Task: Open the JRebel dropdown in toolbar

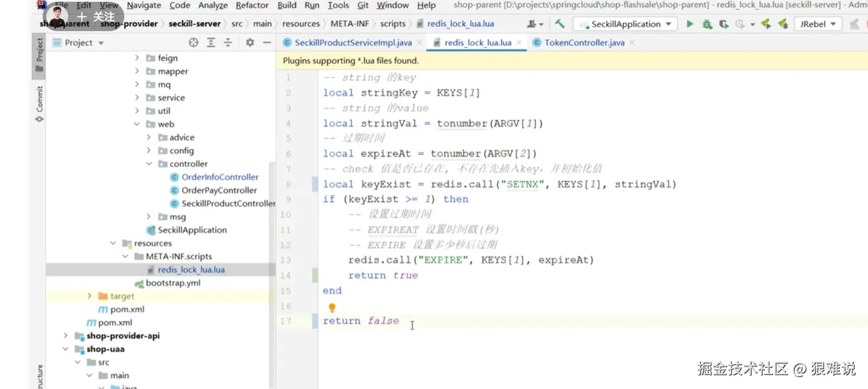Action: 817,24
